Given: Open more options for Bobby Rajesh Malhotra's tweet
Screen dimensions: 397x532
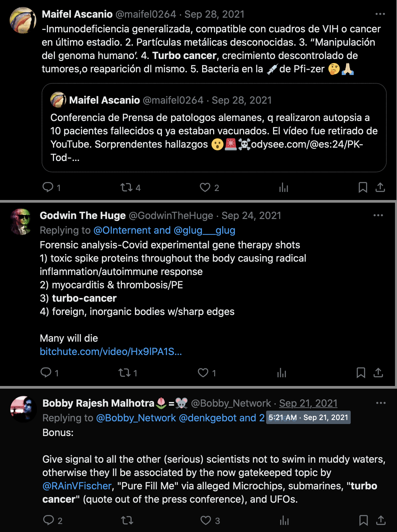Looking at the screenshot, I should tap(381, 403).
